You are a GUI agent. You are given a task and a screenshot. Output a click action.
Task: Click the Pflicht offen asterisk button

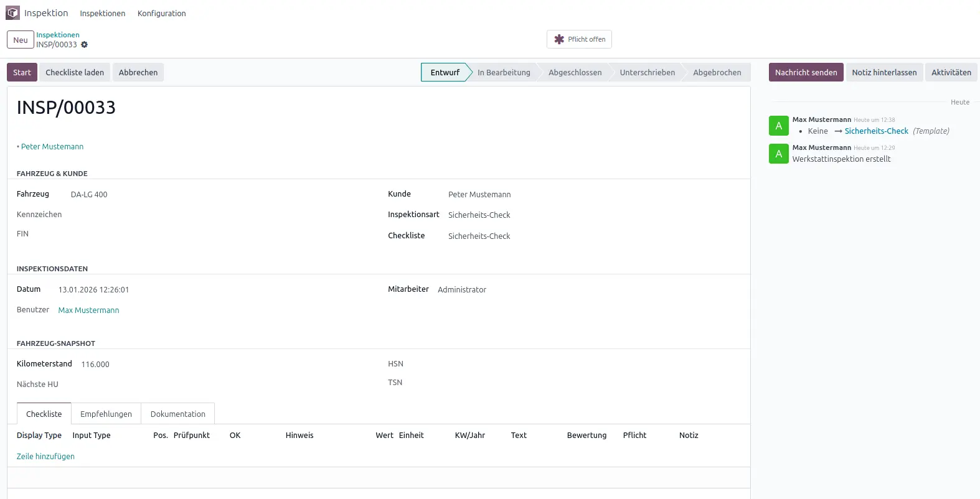coord(579,39)
